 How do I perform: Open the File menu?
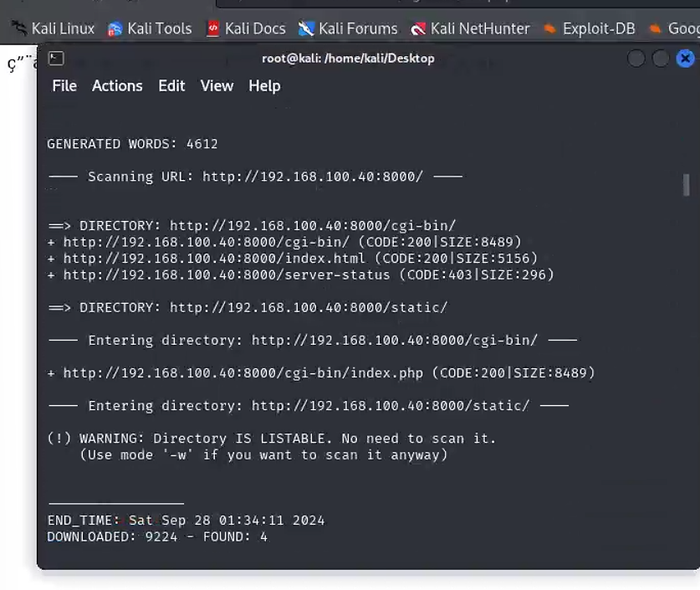pyautogui.click(x=64, y=85)
